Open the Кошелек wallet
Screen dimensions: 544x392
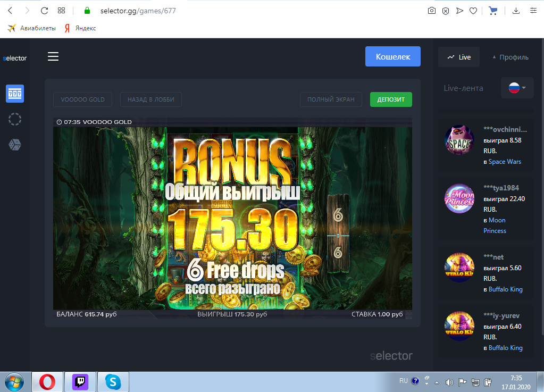click(393, 56)
